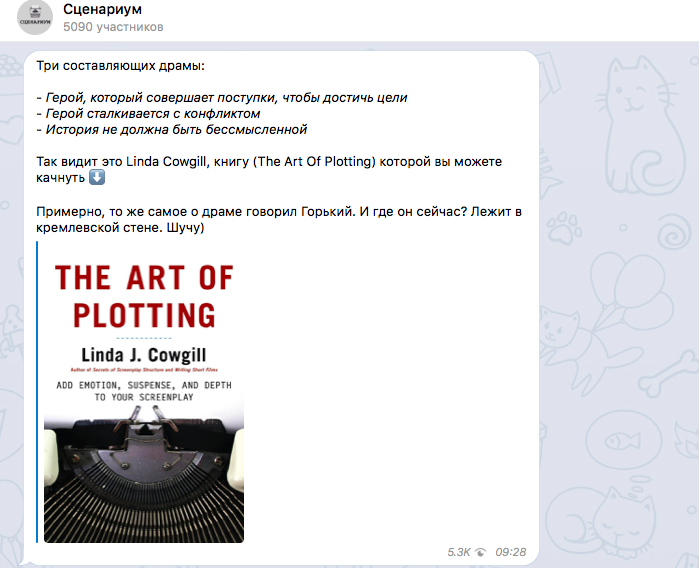699x568 pixels.
Task: Open the 5090 участников members list
Action: 113,27
